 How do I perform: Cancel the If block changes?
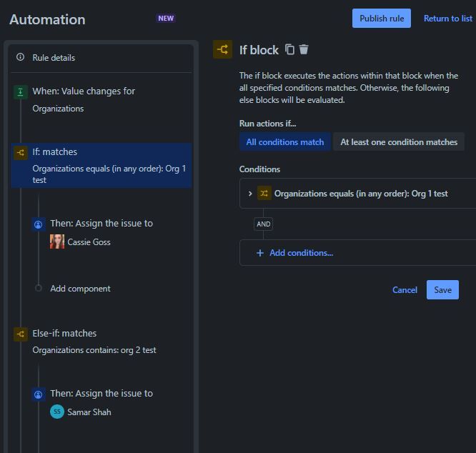coord(405,290)
